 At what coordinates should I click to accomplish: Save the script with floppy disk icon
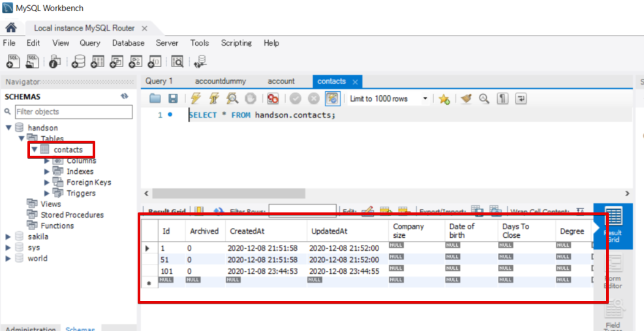click(x=174, y=98)
